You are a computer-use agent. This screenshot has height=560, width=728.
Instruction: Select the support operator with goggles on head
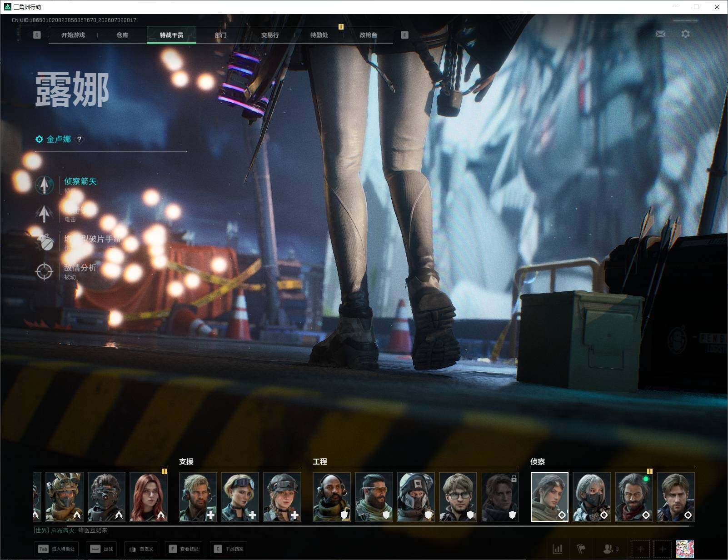(x=240, y=497)
